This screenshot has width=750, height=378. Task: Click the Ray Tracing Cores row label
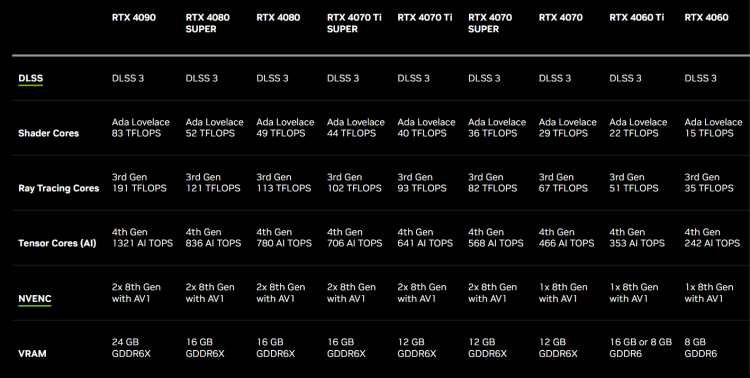tap(58, 189)
